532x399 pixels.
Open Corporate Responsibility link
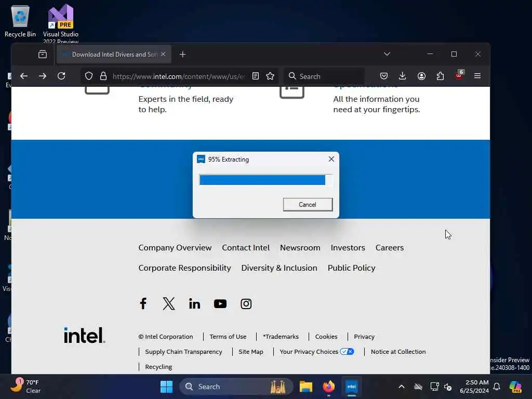(184, 268)
